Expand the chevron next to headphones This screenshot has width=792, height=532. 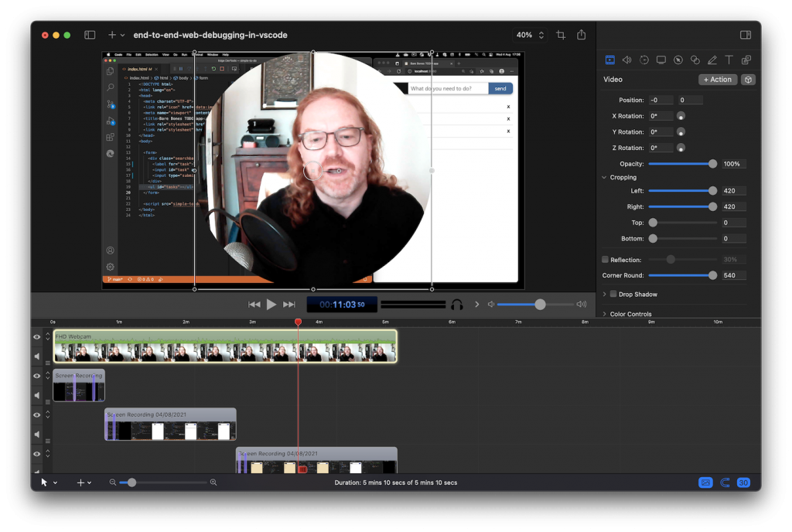pyautogui.click(x=476, y=305)
